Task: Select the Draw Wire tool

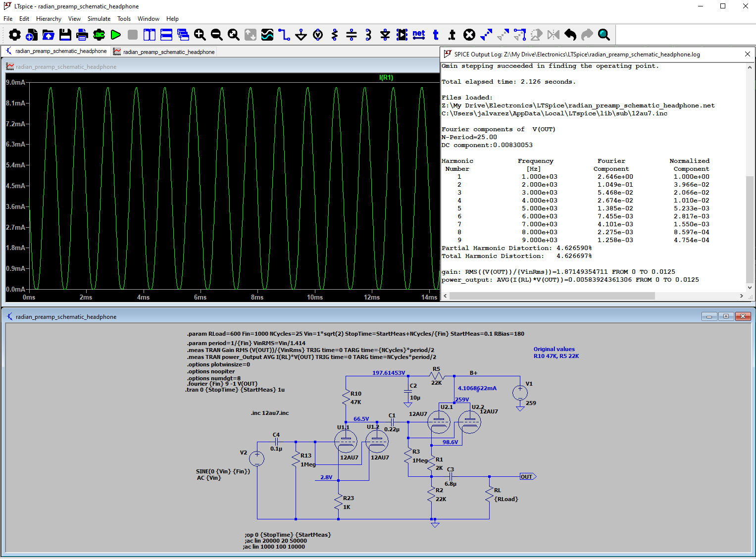Action: (284, 35)
